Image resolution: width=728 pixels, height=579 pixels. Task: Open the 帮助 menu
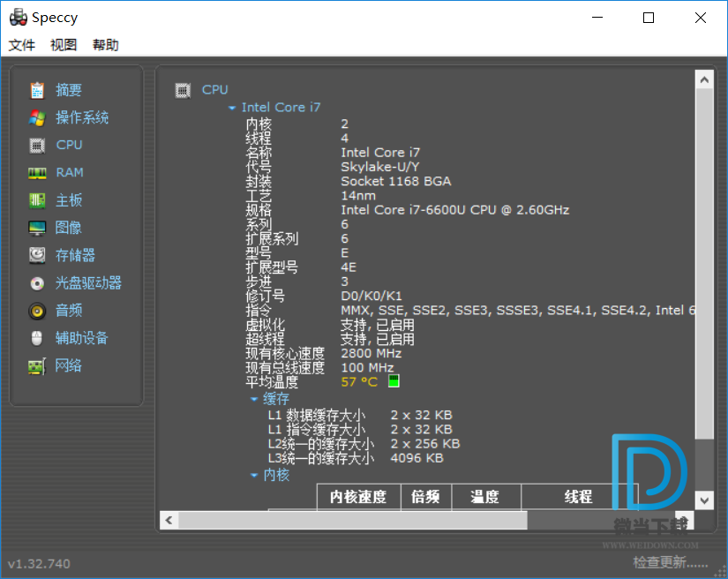click(x=106, y=45)
